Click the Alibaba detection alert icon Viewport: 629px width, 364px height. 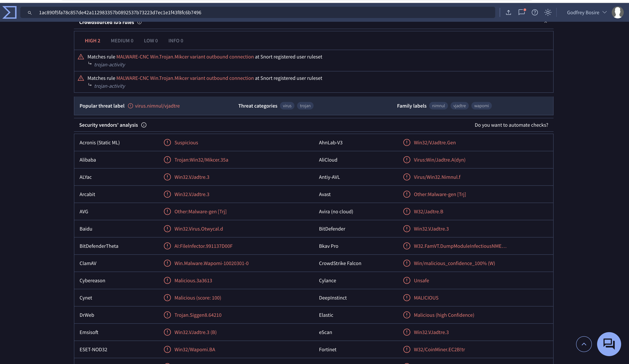tap(167, 160)
